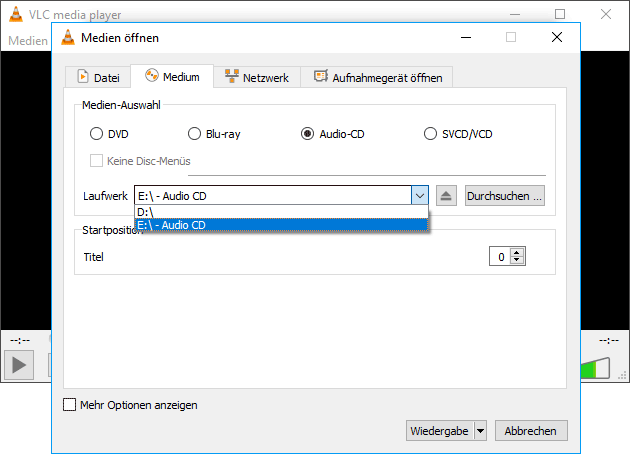The height and width of the screenshot is (454, 630).
Task: Open the Medien menu in VLC window
Action: 28,41
